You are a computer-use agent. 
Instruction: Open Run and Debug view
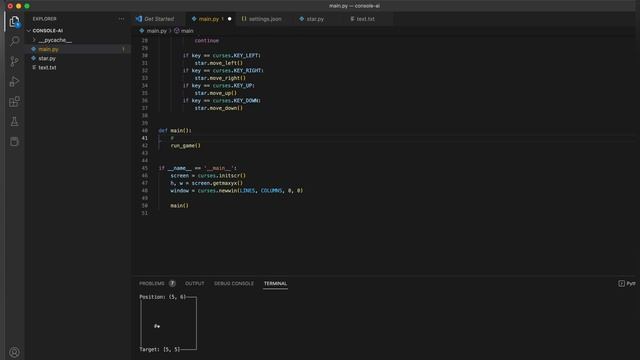[14, 81]
